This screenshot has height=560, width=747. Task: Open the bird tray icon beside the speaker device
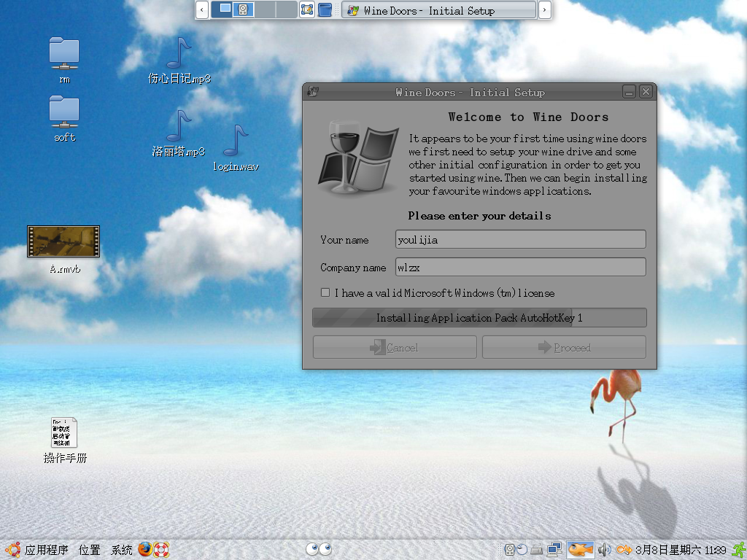522,550
